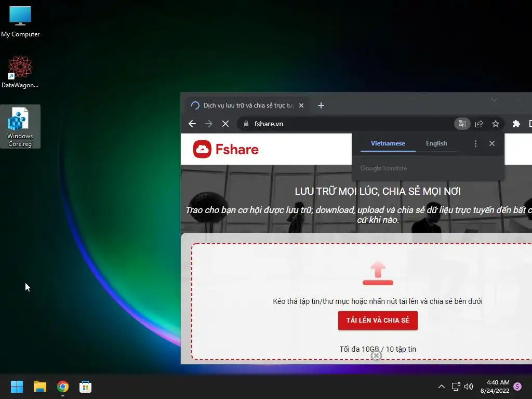Close the Fshare browser tab
The height and width of the screenshot is (399, 532).
click(x=301, y=105)
